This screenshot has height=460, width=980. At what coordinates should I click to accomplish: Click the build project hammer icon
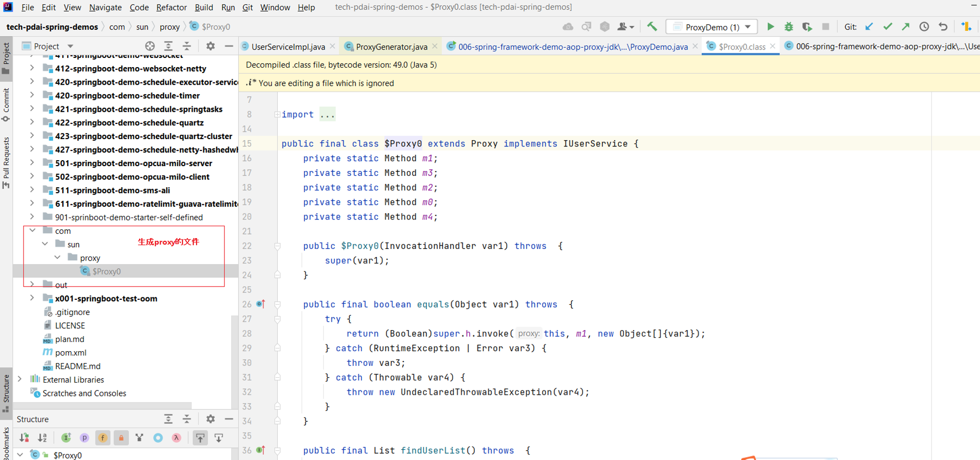[652, 27]
